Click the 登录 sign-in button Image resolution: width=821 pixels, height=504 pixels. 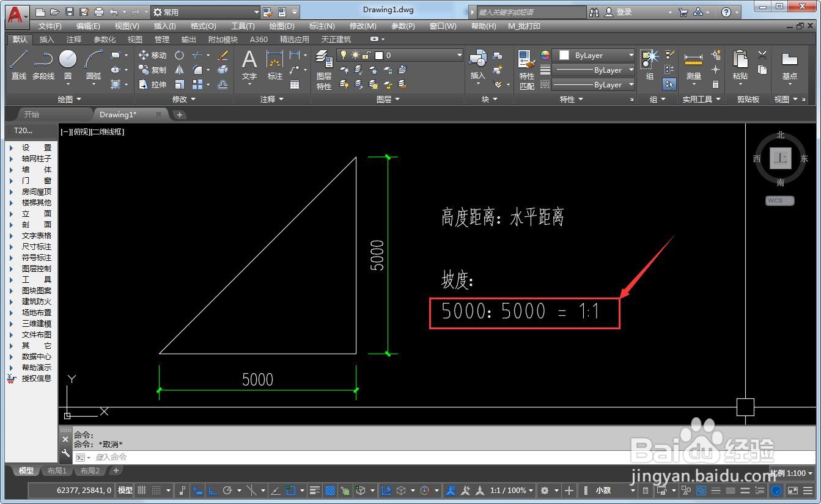(624, 12)
